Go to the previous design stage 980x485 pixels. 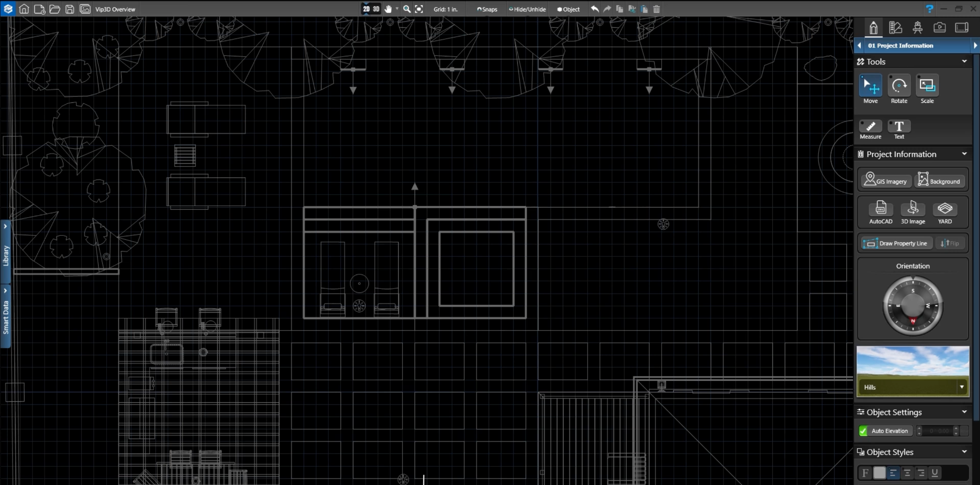click(x=859, y=45)
